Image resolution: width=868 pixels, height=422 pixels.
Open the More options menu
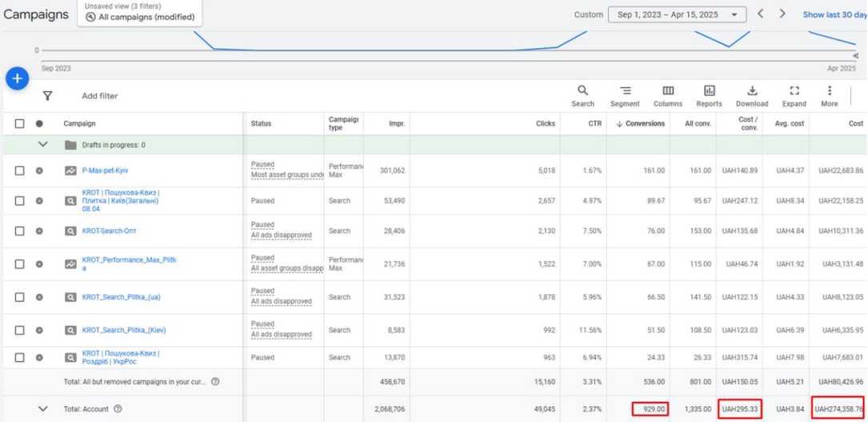[x=830, y=95]
